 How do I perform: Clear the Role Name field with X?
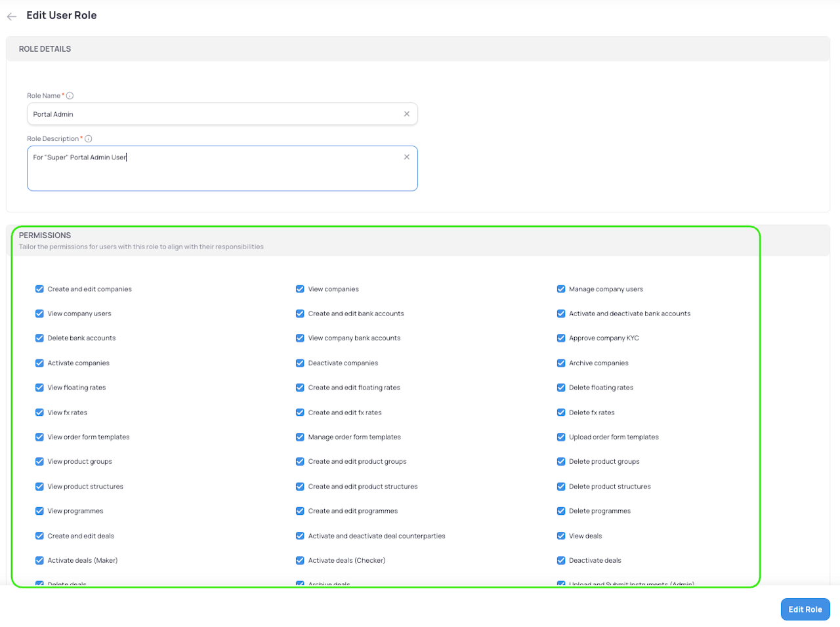(407, 114)
